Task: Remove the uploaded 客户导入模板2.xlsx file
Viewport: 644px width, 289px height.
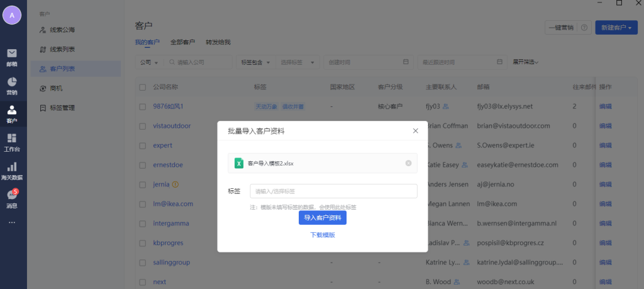Action: [408, 163]
